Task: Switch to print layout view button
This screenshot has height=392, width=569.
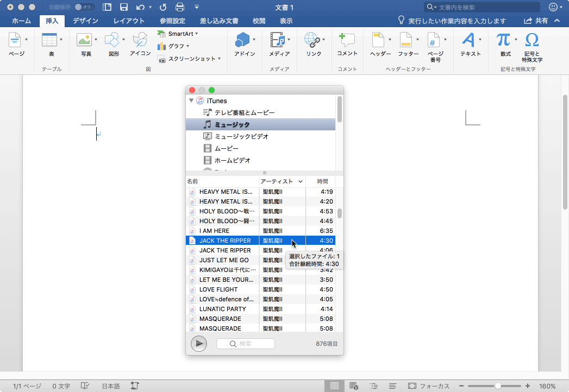Action: coord(334,386)
